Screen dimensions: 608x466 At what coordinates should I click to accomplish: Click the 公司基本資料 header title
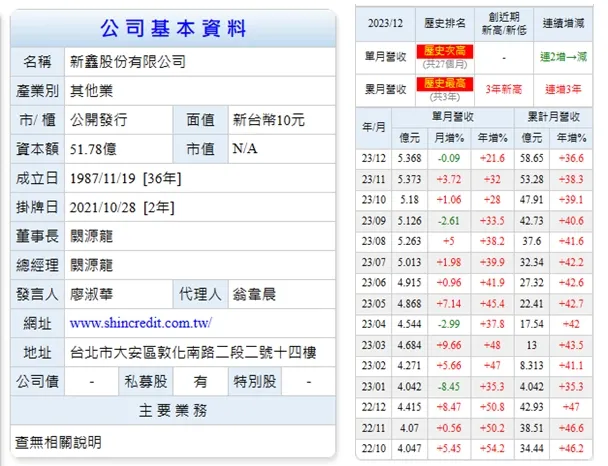point(173,28)
